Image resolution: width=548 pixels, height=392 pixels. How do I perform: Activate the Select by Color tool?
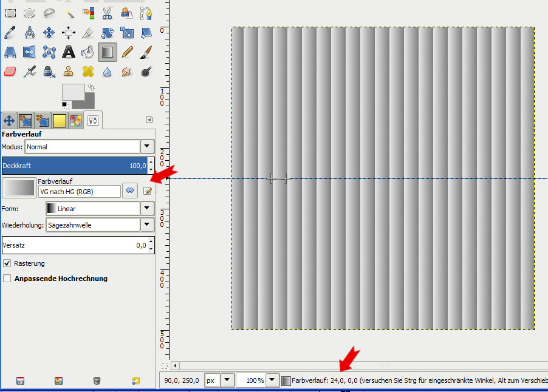(88, 13)
